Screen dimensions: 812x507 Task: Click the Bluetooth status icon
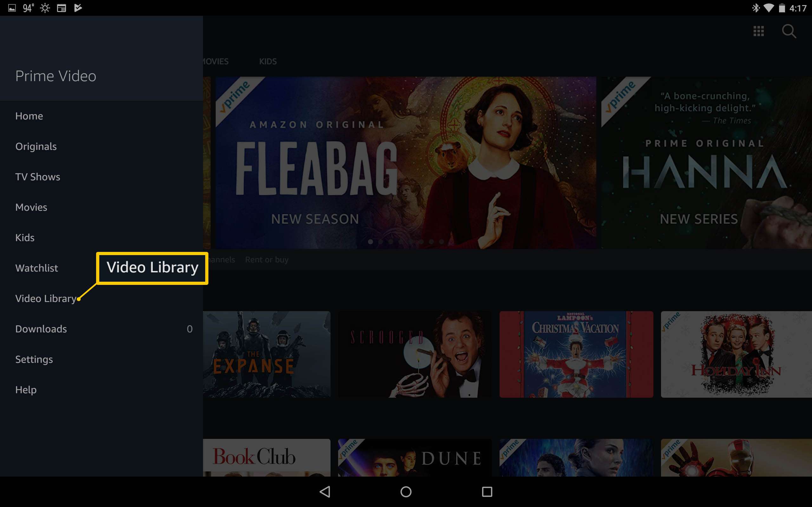[755, 8]
